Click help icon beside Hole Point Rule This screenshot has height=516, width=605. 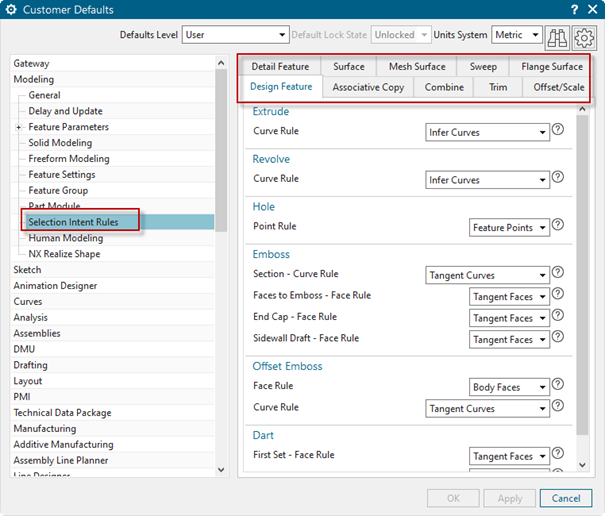pos(558,227)
